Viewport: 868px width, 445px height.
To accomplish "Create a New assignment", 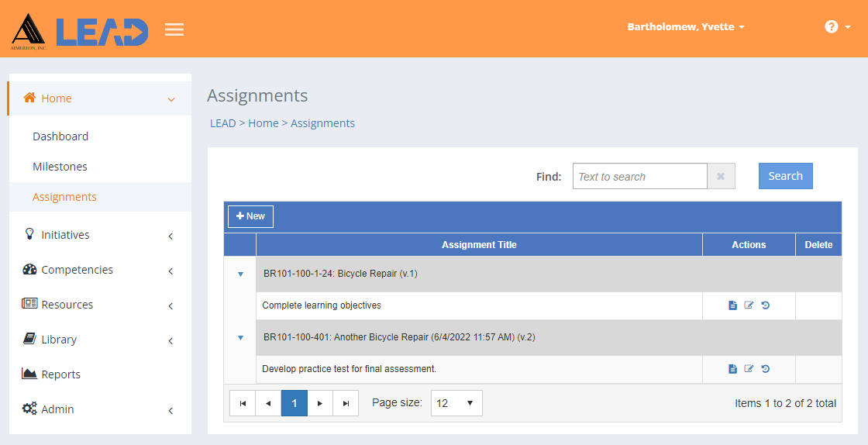I will coord(251,216).
